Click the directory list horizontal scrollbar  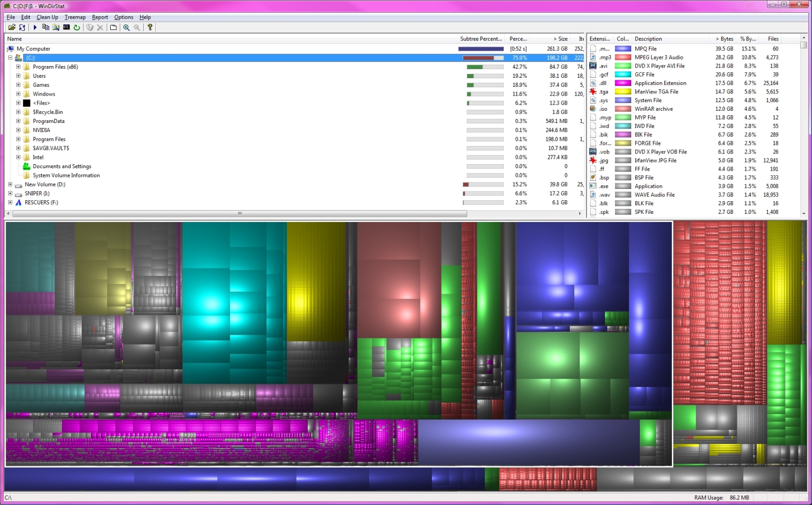[x=240, y=214]
